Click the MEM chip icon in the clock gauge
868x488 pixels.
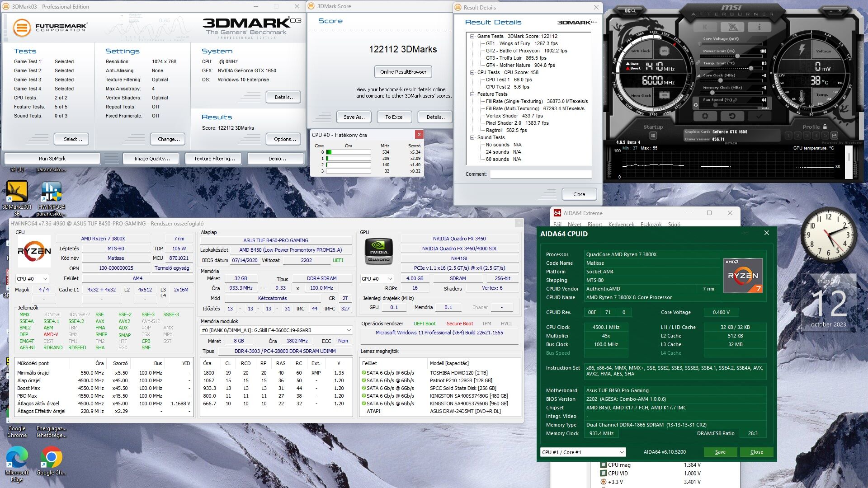[664, 95]
